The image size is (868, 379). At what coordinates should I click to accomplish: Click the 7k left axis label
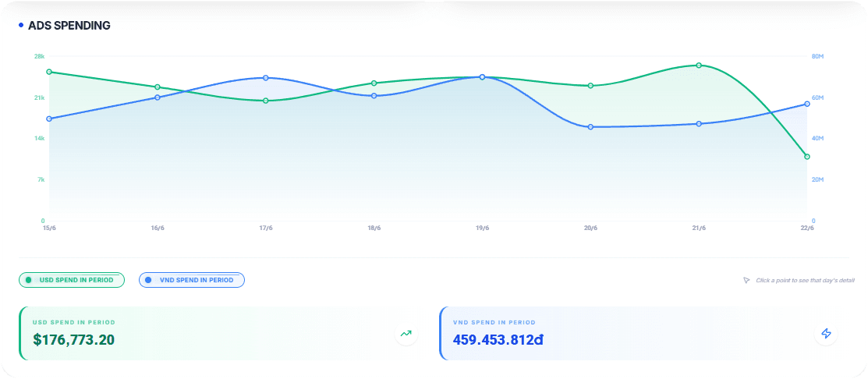(41, 179)
